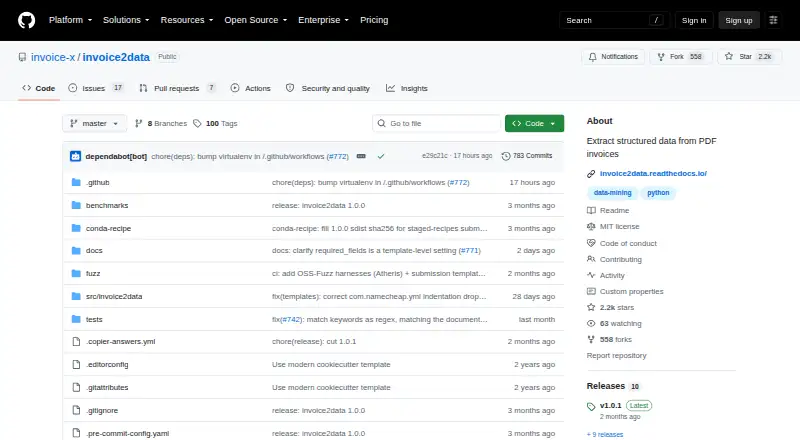800x440 pixels.
Task: Open the .gitattributes file
Action: (107, 387)
